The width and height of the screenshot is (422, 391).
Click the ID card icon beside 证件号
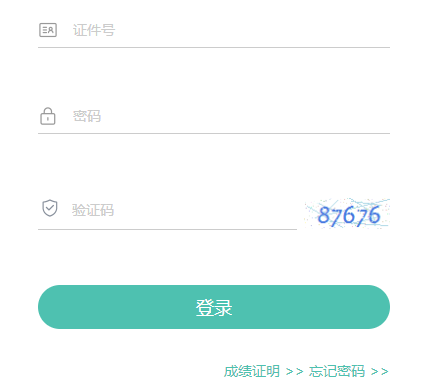coord(48,30)
